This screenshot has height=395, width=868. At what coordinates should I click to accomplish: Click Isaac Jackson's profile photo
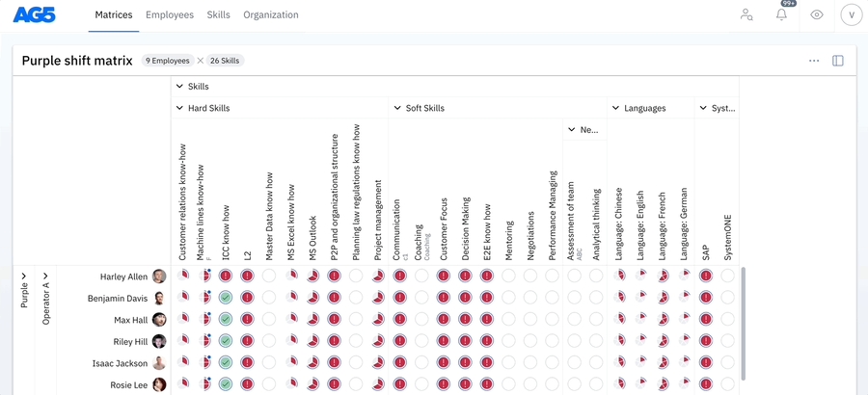click(159, 363)
